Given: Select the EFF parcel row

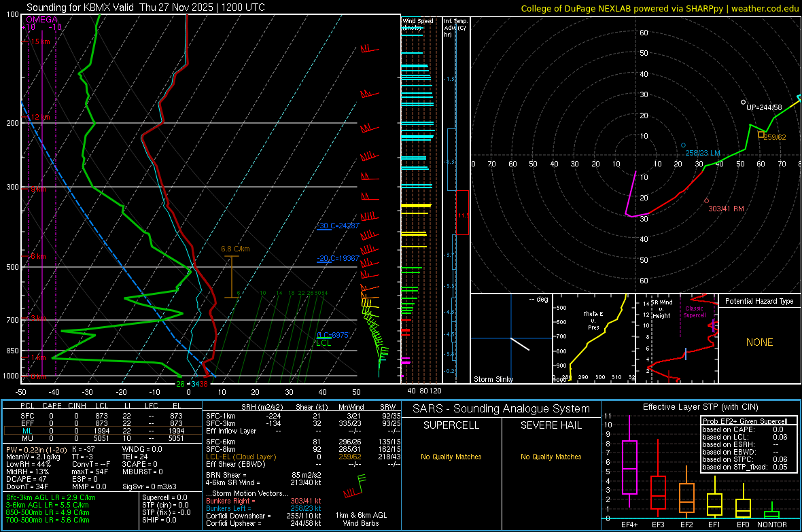Looking at the screenshot, I should click(x=102, y=423).
